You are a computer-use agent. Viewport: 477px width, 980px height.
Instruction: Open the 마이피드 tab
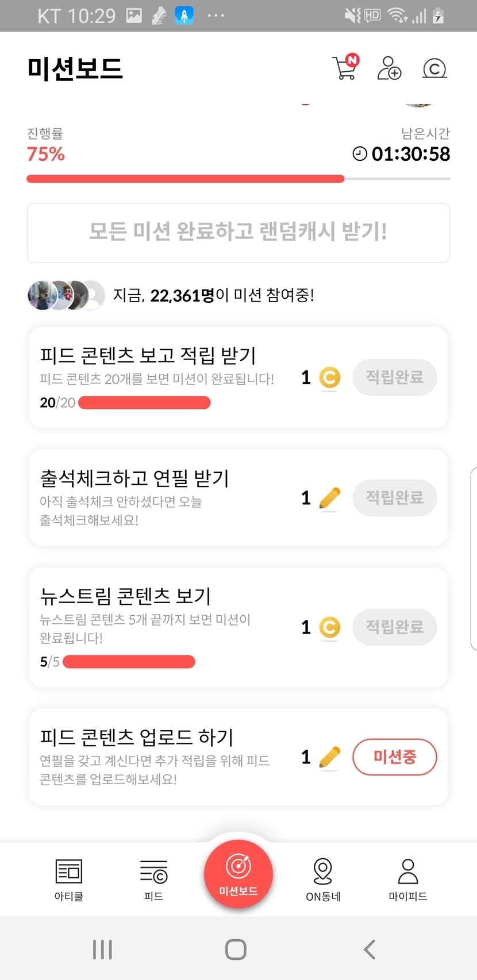pyautogui.click(x=408, y=879)
